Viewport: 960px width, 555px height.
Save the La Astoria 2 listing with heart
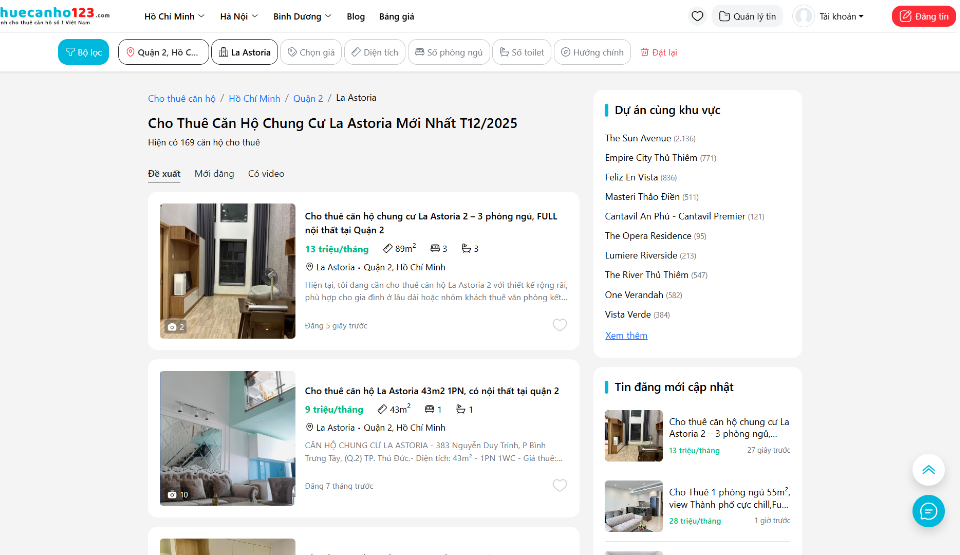tap(560, 325)
